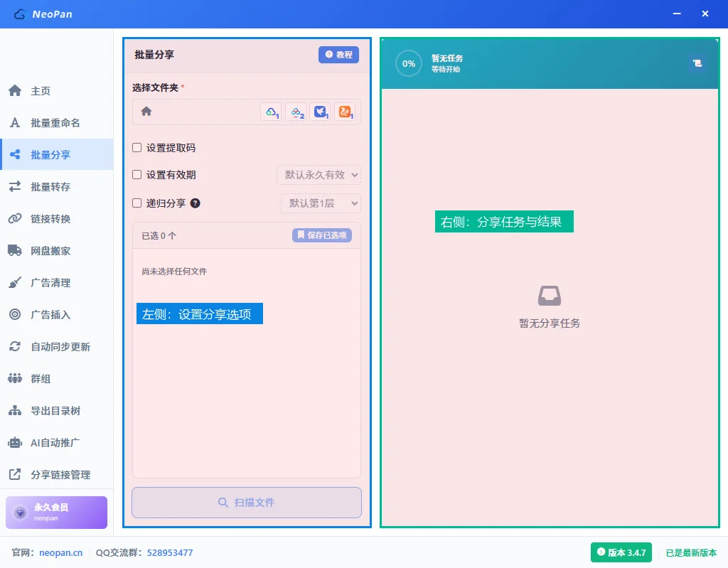Go to 链接转换 link conversion
The image size is (728, 568).
57,219
